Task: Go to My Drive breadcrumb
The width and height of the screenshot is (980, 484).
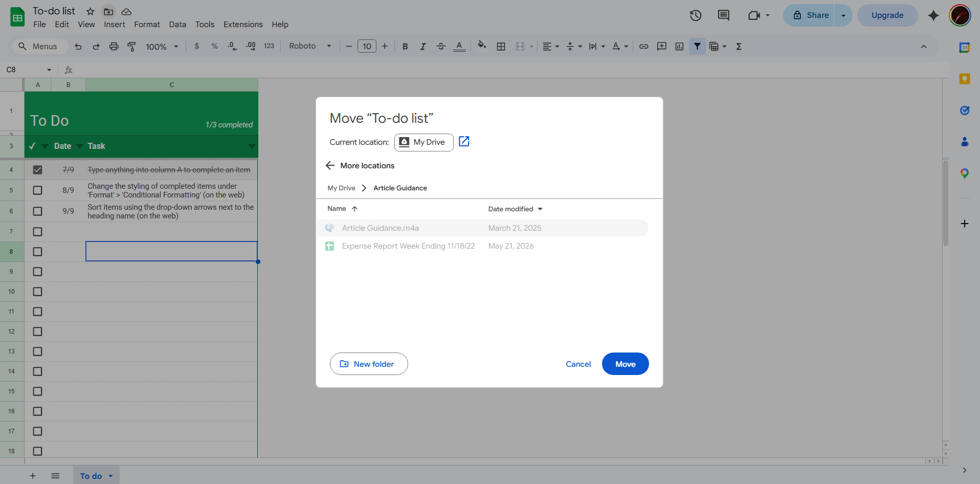Action: tap(341, 188)
